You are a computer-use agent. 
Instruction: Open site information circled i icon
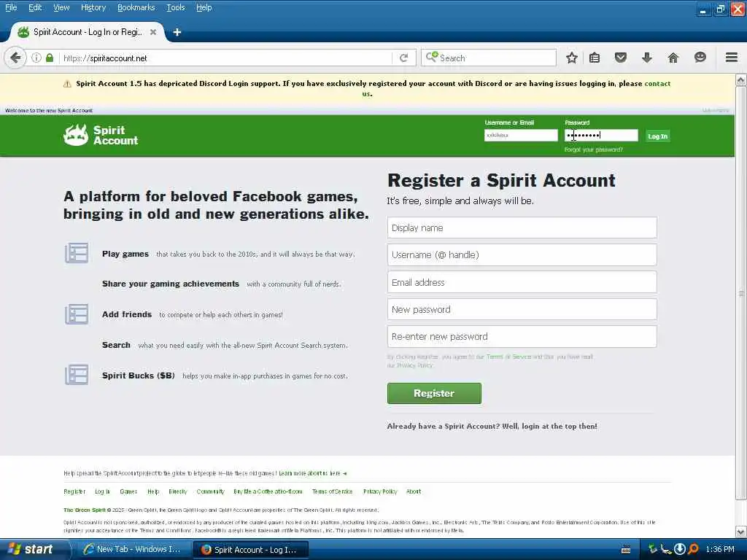pos(36,58)
